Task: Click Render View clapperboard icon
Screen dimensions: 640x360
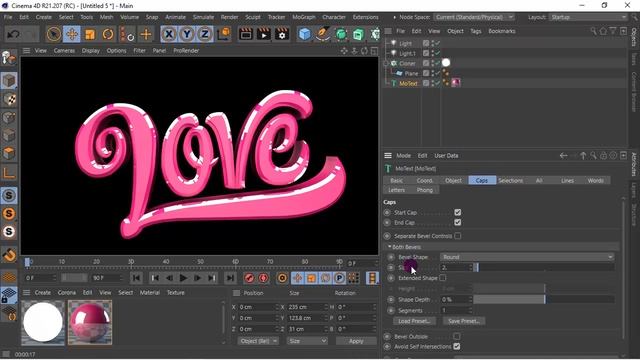Action: click(246, 34)
